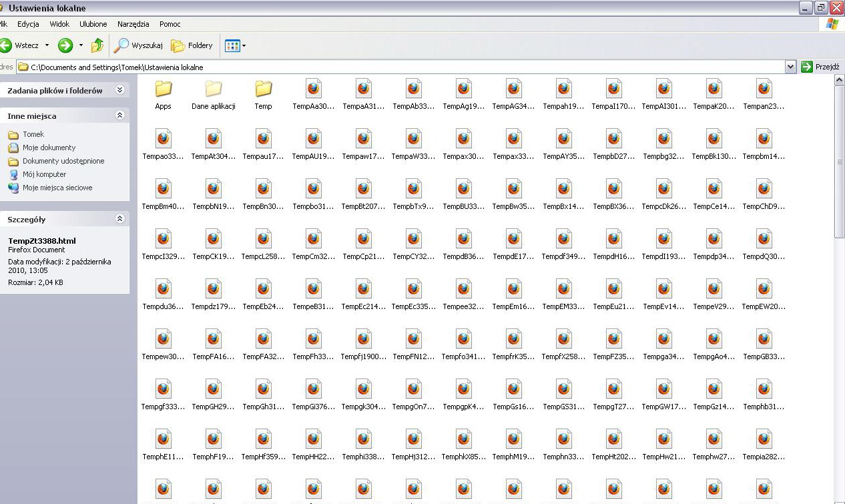This screenshot has height=504, width=845.
Task: Select the TempAt304 Firefox file icon
Action: [x=214, y=138]
